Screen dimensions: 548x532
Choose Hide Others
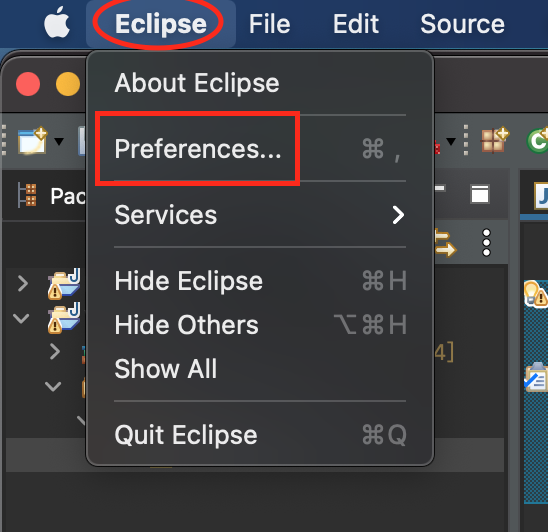(x=260, y=325)
